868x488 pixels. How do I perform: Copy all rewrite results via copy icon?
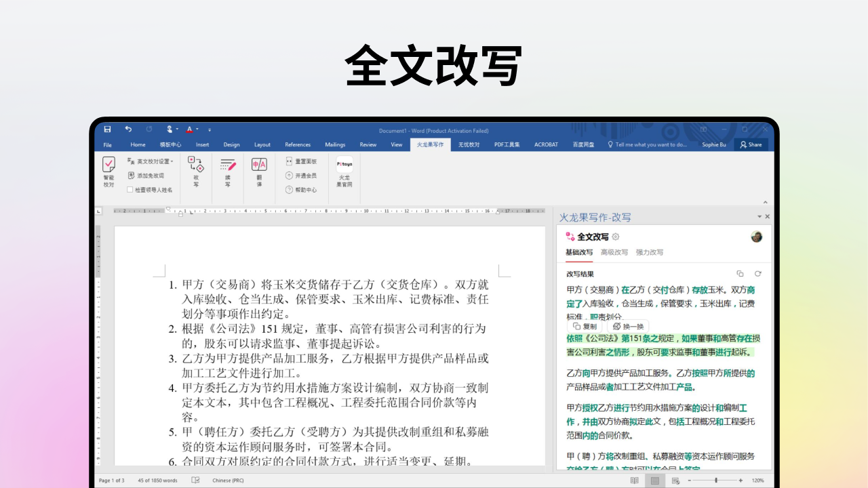[x=739, y=274]
